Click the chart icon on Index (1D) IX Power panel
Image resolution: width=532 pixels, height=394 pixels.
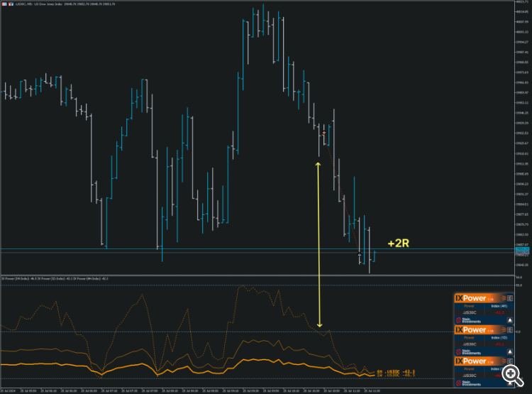click(x=510, y=330)
